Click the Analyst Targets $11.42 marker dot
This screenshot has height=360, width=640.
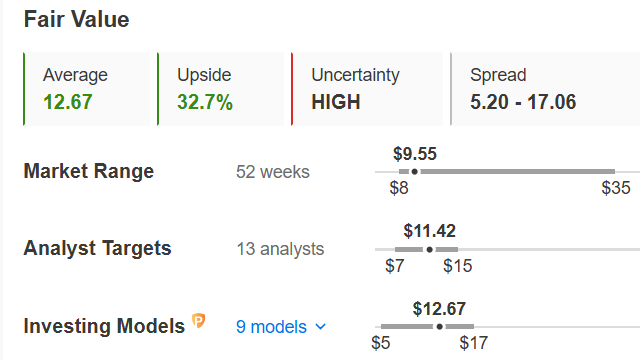[x=429, y=249]
